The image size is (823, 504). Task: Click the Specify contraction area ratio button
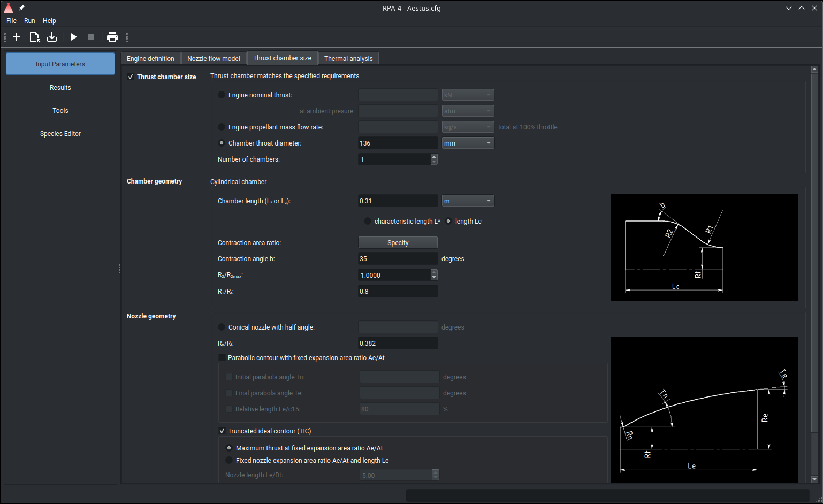(x=398, y=243)
